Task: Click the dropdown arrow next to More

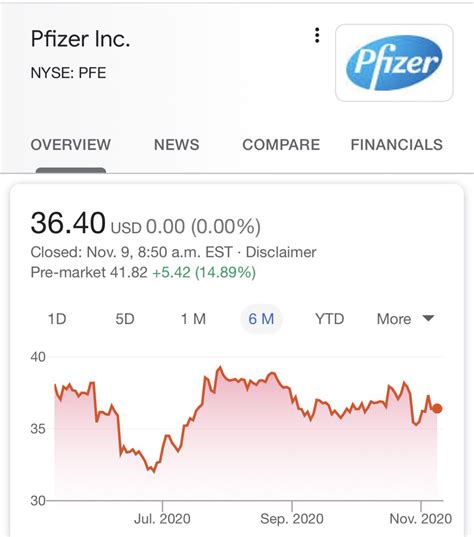Action: click(x=428, y=318)
